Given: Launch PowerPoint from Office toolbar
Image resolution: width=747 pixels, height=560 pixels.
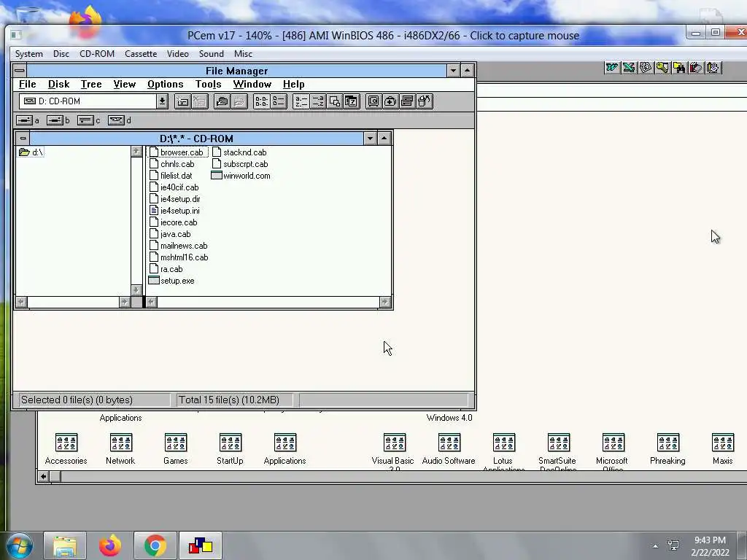Looking at the screenshot, I should pos(646,68).
